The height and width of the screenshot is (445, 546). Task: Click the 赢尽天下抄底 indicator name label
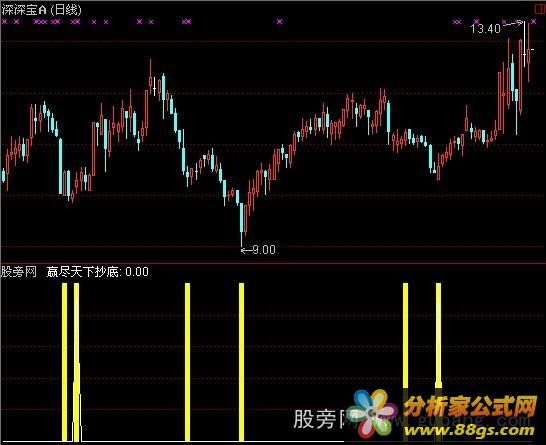point(83,272)
